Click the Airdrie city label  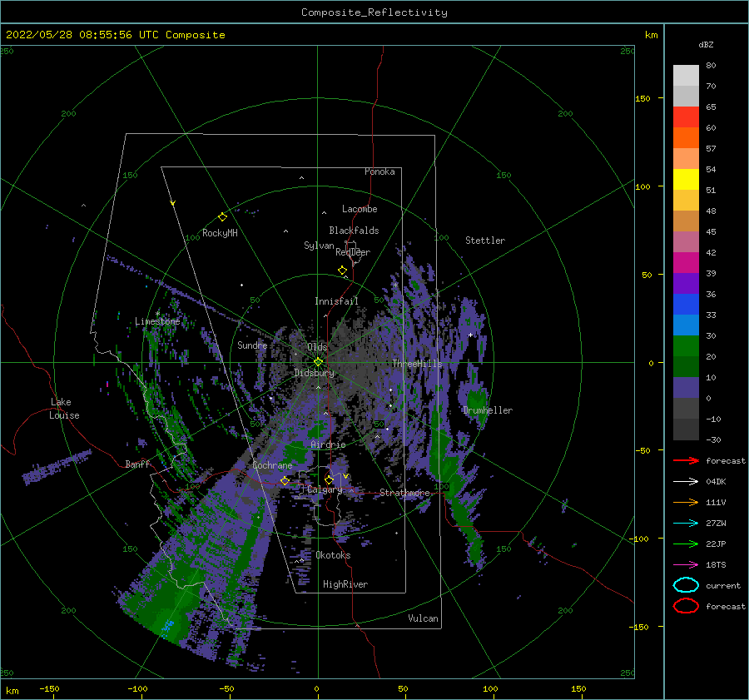pos(328,444)
